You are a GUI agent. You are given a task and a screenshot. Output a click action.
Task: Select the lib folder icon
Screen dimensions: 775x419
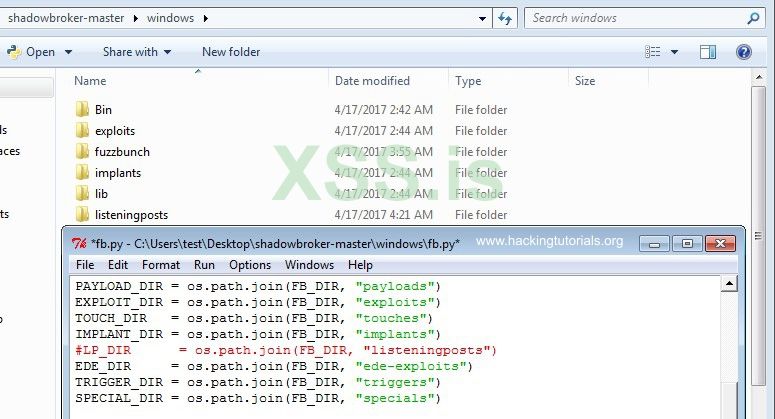click(x=83, y=194)
